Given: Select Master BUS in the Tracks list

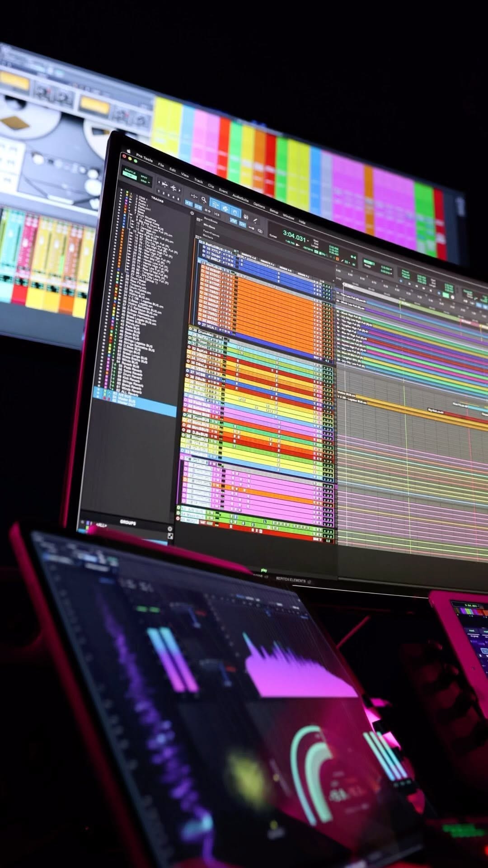Looking at the screenshot, I should point(127,400).
